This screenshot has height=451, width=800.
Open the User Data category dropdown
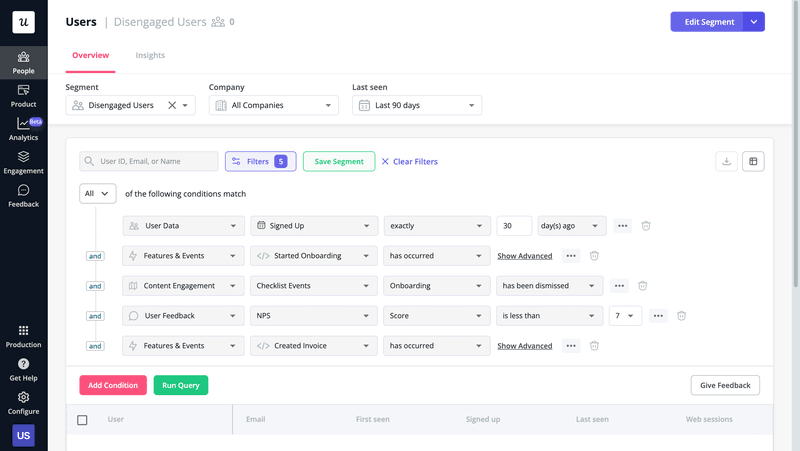coord(184,226)
